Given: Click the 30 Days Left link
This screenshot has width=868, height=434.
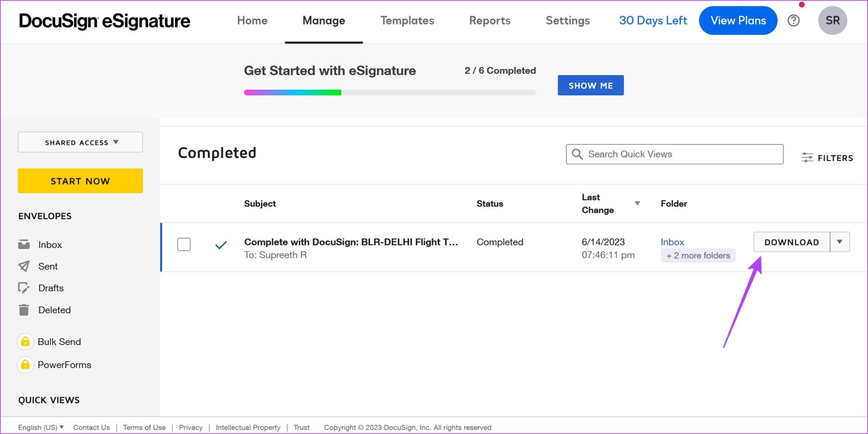Looking at the screenshot, I should (x=653, y=20).
